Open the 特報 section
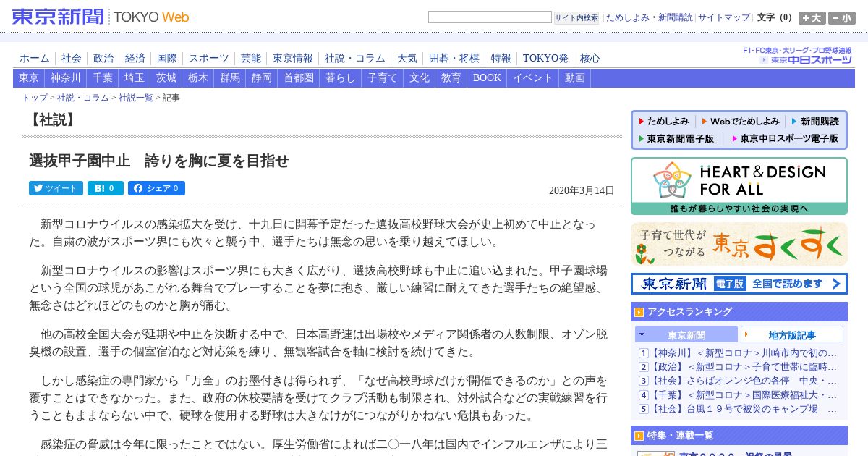Screen dimensions: 868x456 click(501, 59)
